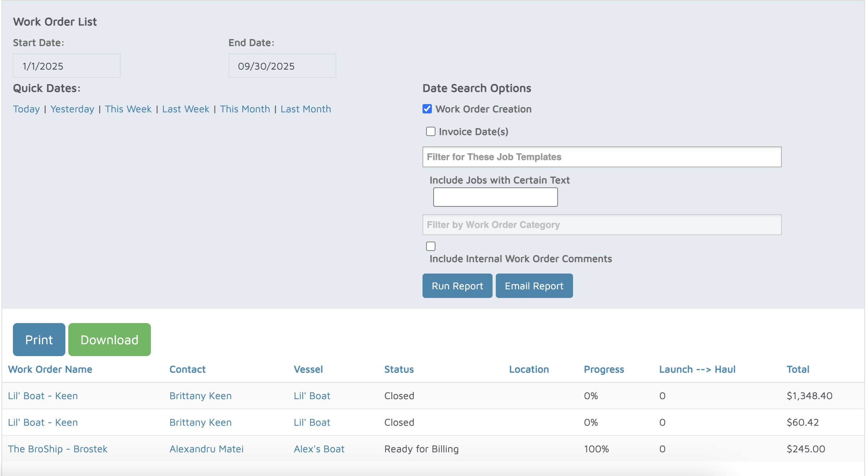Click the End Date field
Viewport: 868px width, 476px height.
click(x=282, y=66)
